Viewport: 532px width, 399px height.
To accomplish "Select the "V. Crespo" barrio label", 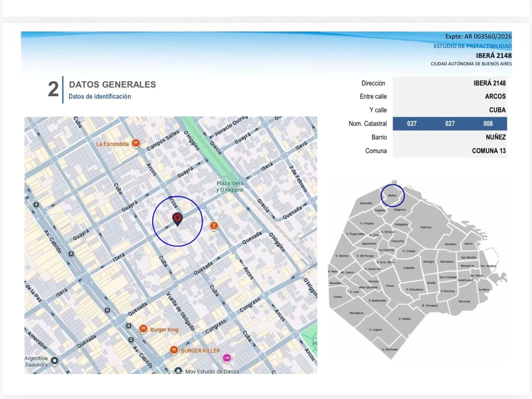I will 409,251.
